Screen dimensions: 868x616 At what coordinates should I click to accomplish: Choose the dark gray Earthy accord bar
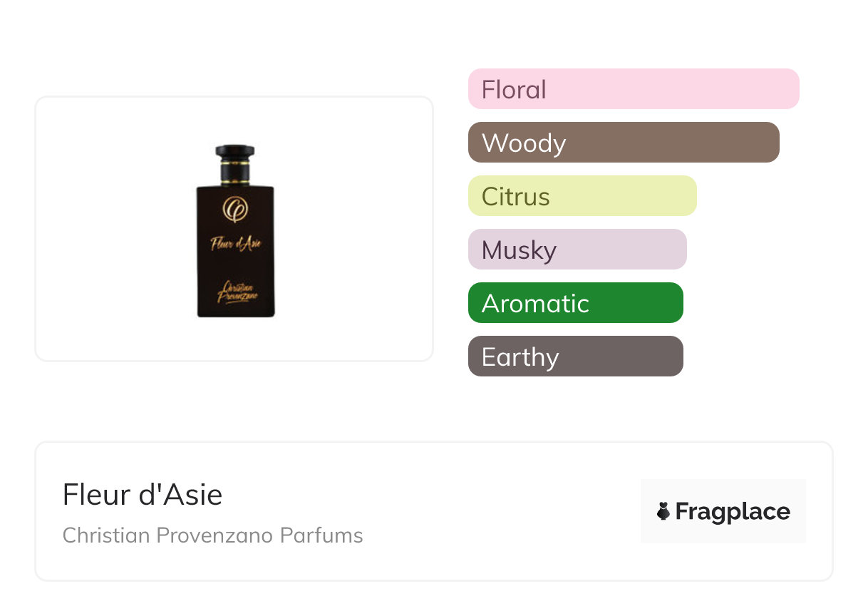pos(576,356)
